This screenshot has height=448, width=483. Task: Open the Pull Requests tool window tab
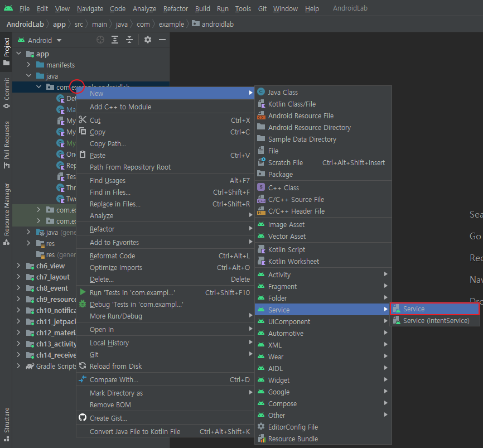(7, 145)
